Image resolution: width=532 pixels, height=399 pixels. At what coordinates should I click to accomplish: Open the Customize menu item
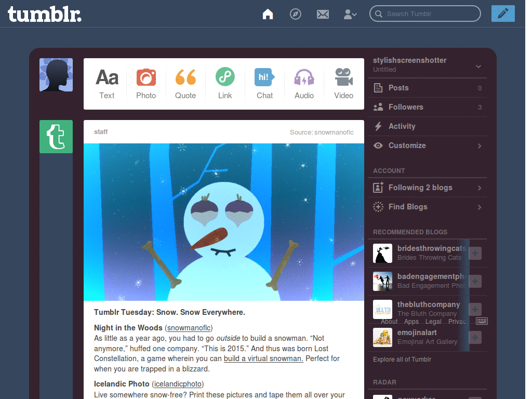tap(428, 145)
